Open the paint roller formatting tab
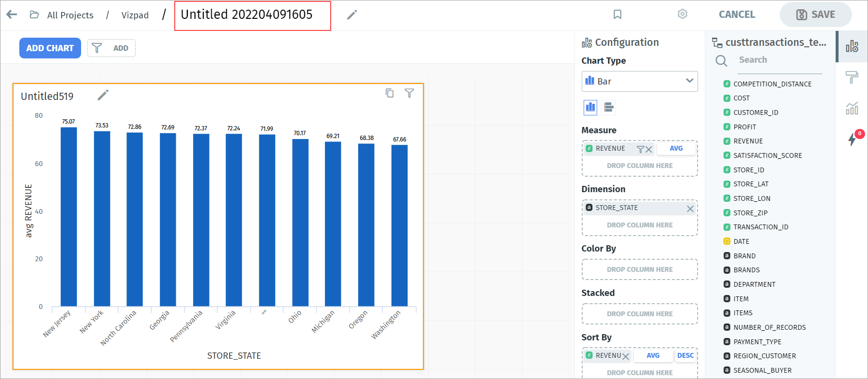Screen dimensions: 868x379 click(852, 77)
